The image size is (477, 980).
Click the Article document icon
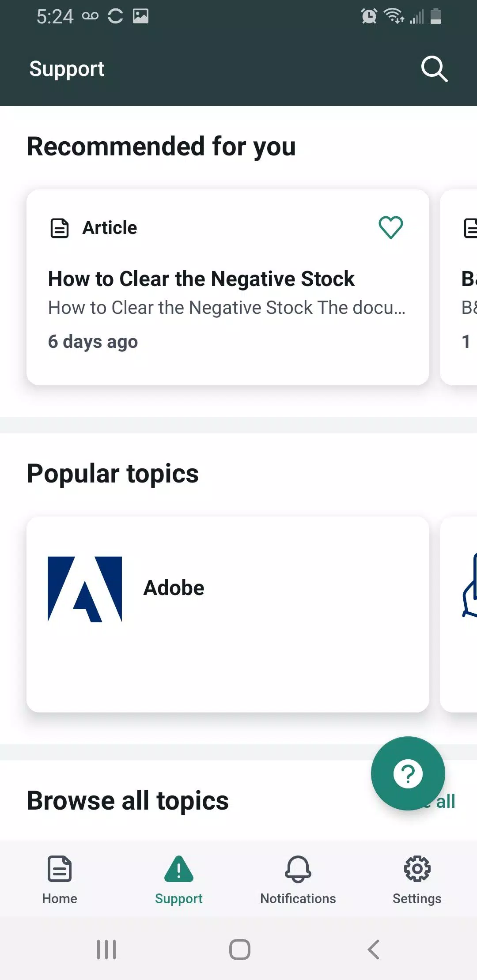pos(60,228)
